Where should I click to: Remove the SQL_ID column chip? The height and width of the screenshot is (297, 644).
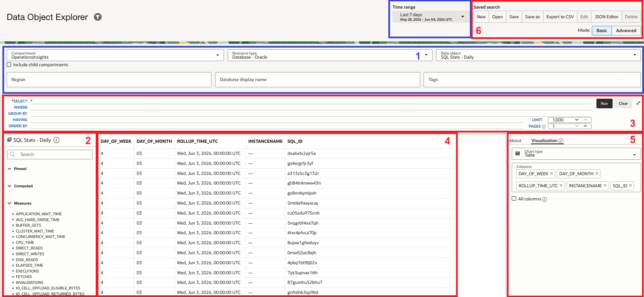click(x=631, y=186)
